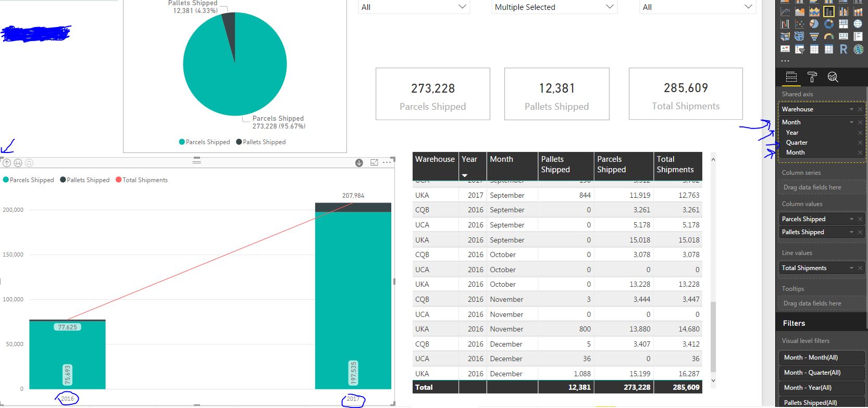
Task: Expand Month - Year(All) visual filter
Action: click(822, 388)
